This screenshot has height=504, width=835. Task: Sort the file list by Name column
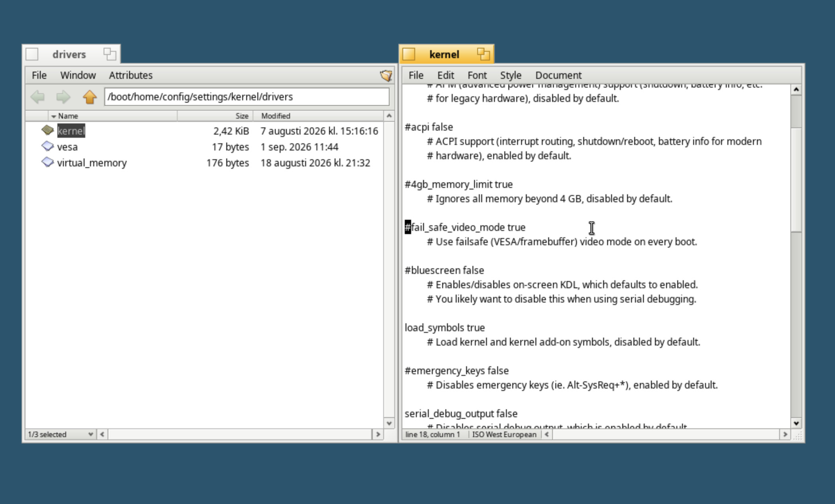pyautogui.click(x=68, y=116)
